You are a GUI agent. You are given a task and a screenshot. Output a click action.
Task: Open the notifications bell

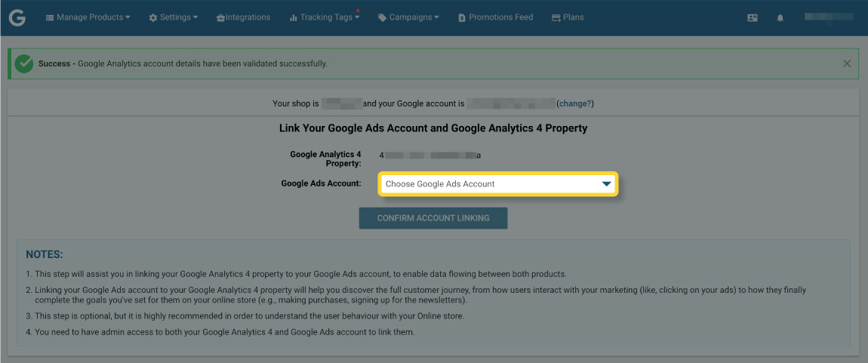tap(780, 17)
